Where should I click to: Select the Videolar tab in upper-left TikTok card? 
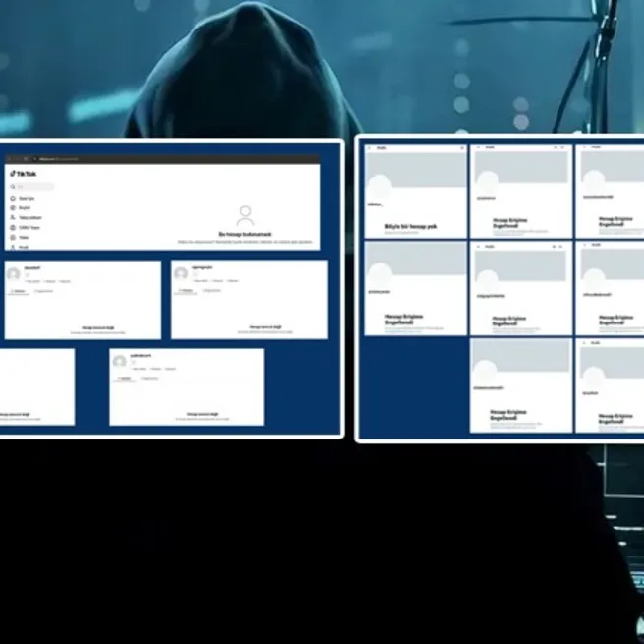click(x=18, y=292)
